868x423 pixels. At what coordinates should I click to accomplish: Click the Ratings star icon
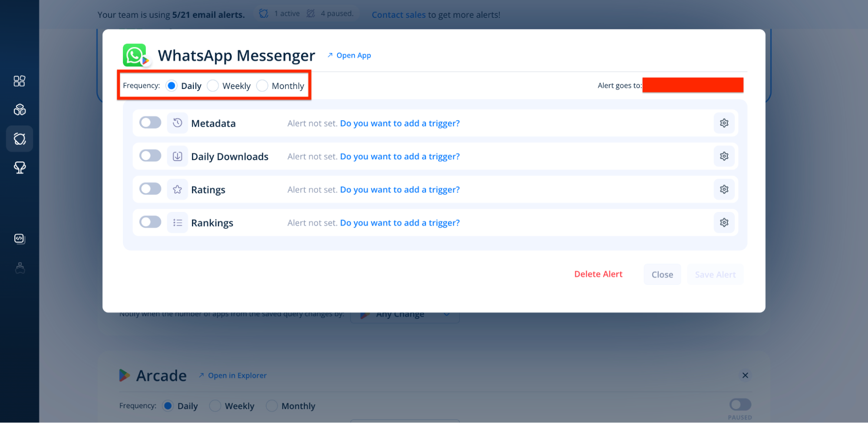pos(178,189)
